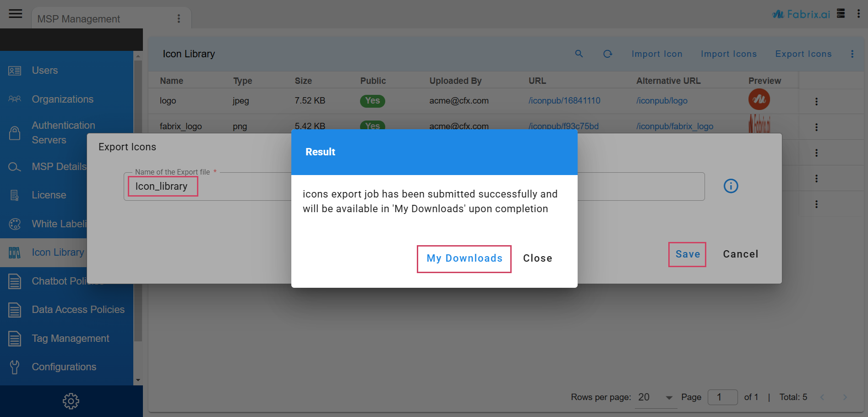Click the Import Icons link
Image resolution: width=868 pixels, height=417 pixels.
click(x=728, y=54)
